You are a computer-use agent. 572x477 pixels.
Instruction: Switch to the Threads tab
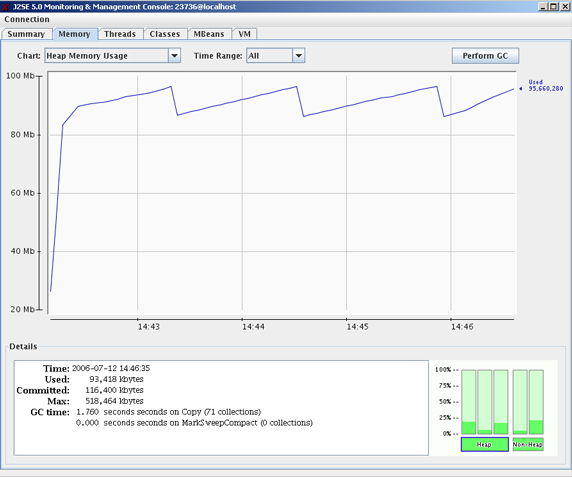120,34
